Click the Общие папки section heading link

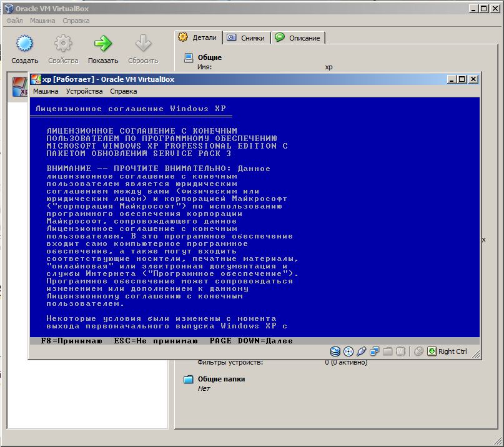tap(221, 379)
